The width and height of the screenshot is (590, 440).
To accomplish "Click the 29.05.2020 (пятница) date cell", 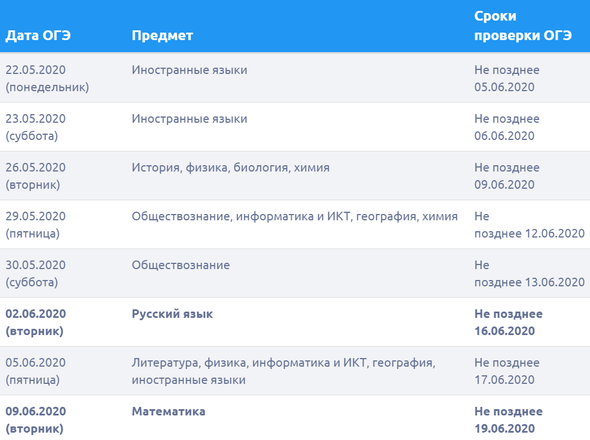I will [35, 225].
